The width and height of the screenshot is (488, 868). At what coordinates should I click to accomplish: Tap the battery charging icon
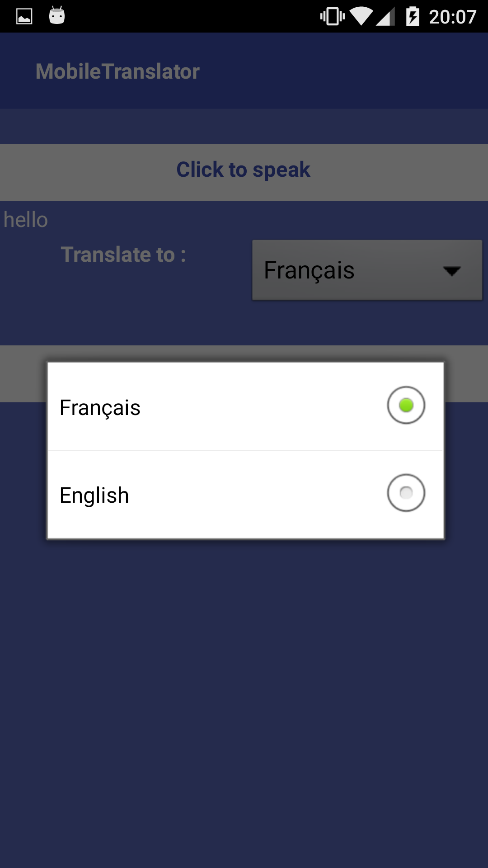(x=413, y=17)
